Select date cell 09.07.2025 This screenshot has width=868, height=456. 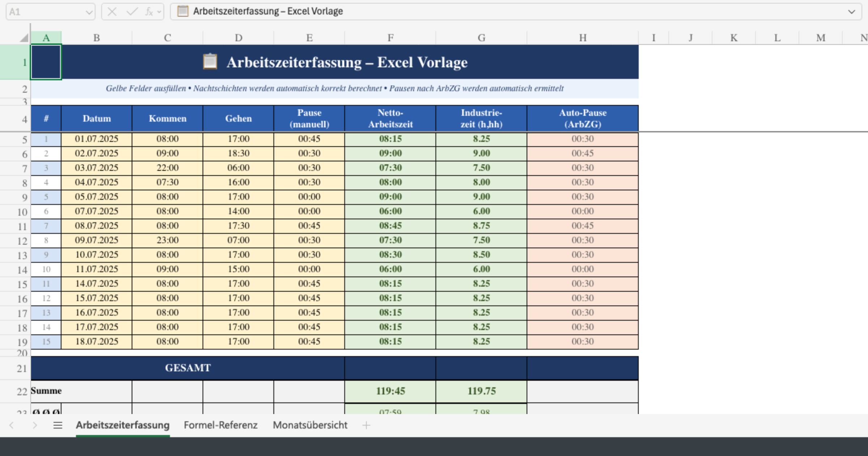(97, 240)
